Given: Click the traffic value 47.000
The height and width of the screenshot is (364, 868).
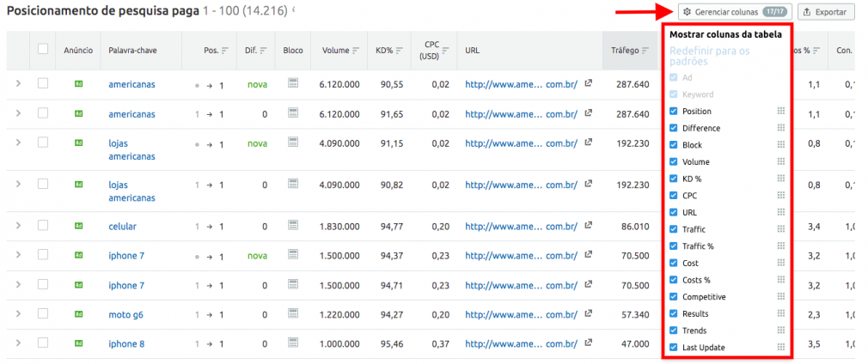Looking at the screenshot, I should (x=634, y=344).
